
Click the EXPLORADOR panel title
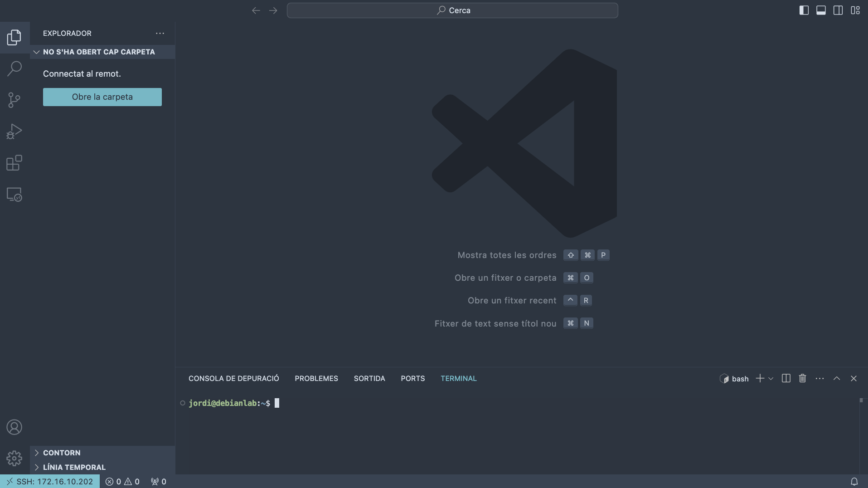[x=67, y=34]
